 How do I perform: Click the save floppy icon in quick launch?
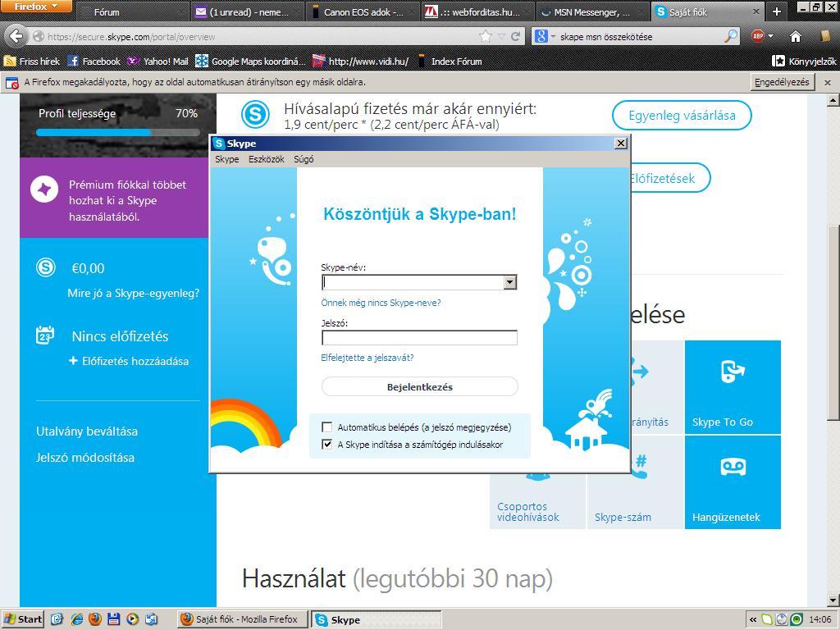point(113,619)
